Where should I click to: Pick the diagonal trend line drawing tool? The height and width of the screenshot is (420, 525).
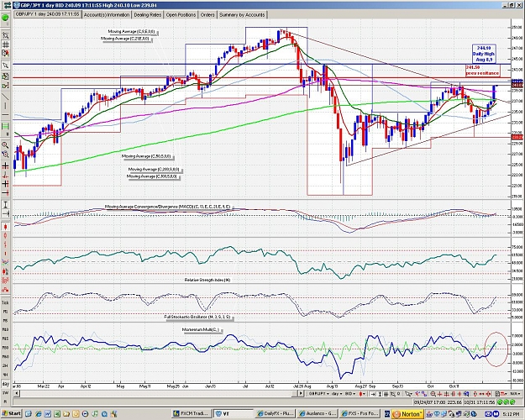[5, 97]
